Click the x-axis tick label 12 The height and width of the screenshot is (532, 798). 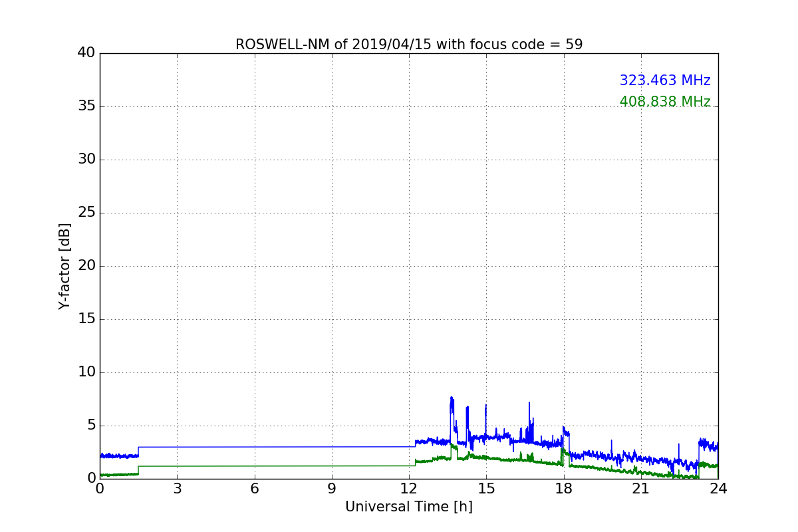click(409, 489)
